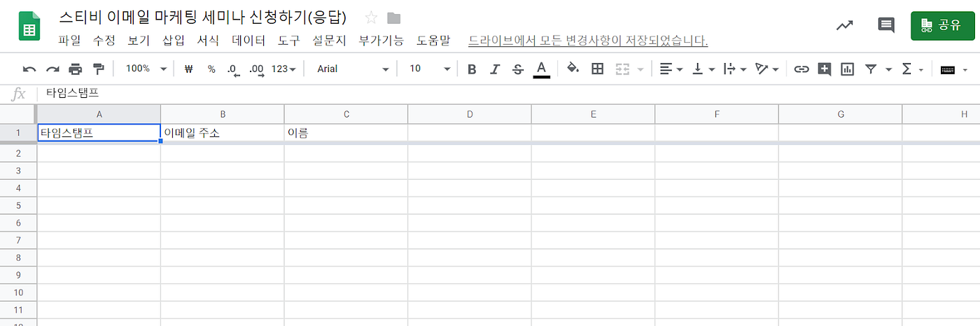Screen dimensions: 980x326
Task: Select cell containing 타임스탬프
Action: (x=99, y=133)
